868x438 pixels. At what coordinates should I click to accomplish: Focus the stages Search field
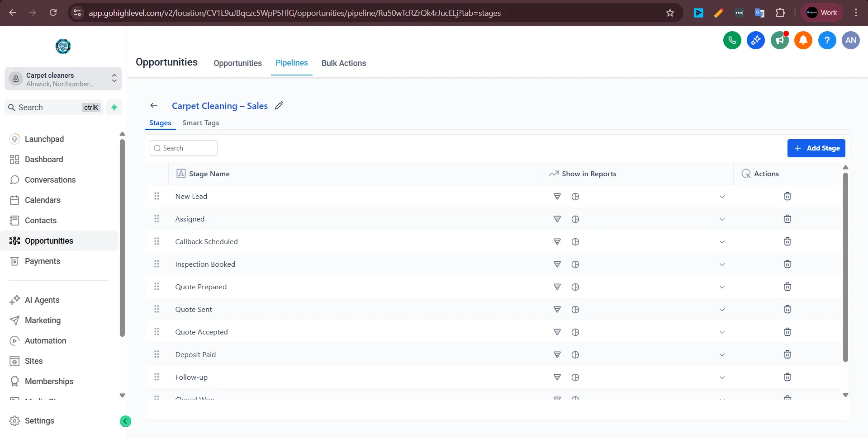point(184,148)
